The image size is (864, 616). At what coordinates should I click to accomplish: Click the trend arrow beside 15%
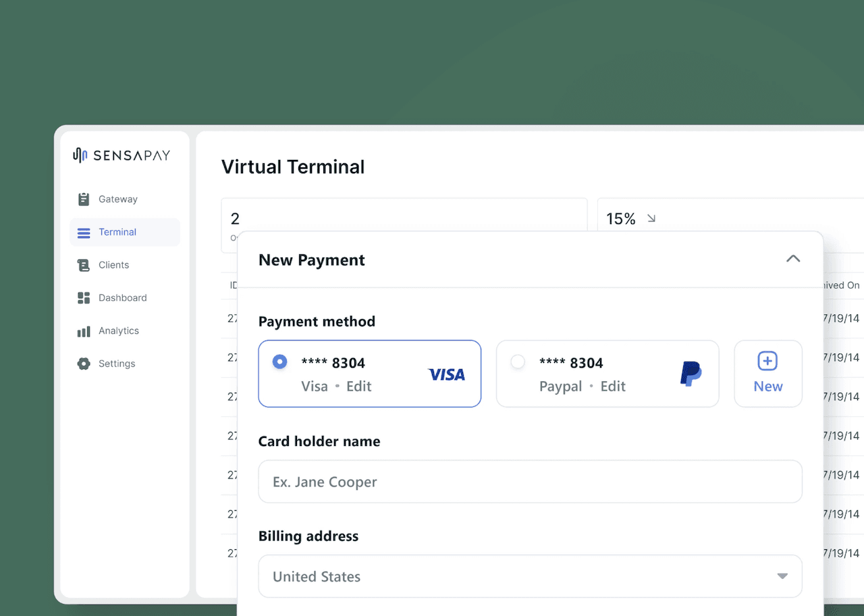coord(651,218)
